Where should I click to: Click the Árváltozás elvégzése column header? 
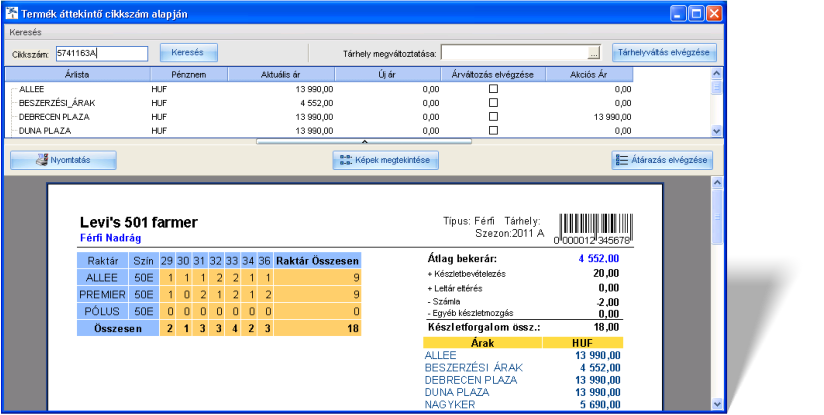click(x=493, y=74)
